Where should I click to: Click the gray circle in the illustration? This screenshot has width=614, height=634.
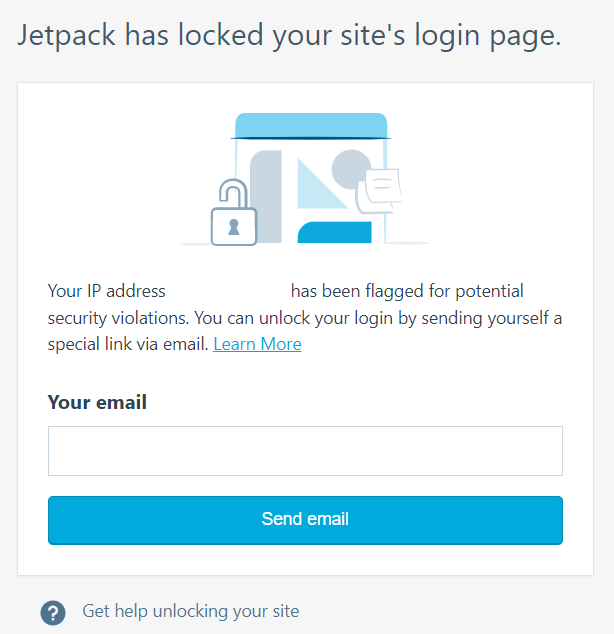click(350, 168)
